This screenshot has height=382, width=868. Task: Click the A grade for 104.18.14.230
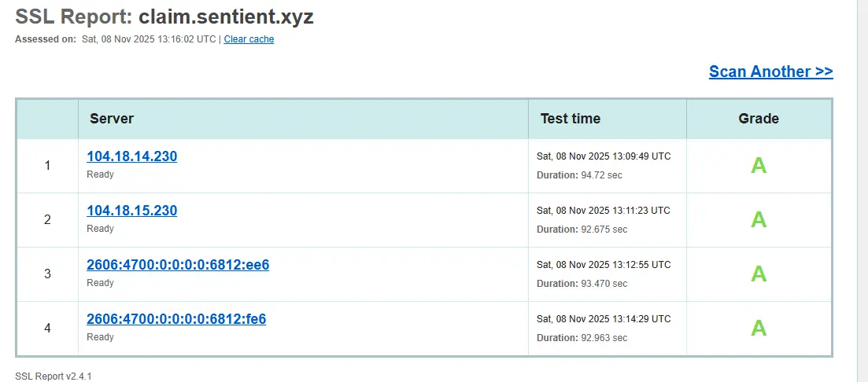(759, 165)
